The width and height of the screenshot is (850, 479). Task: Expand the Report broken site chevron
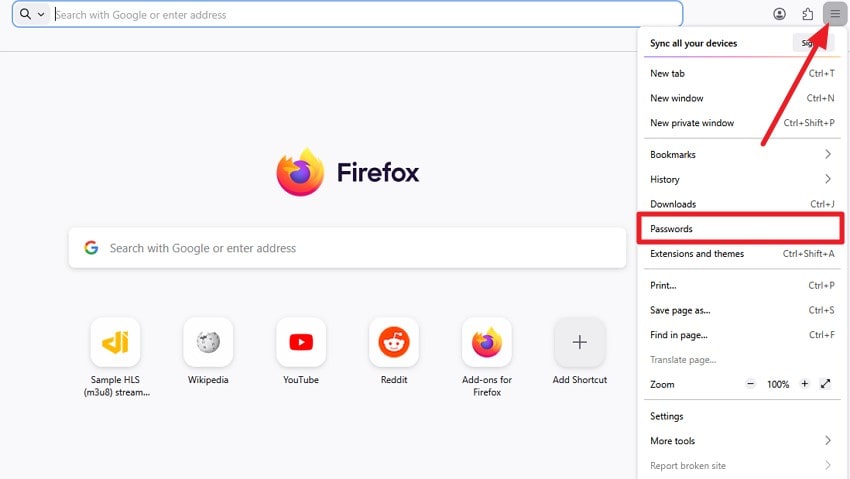(828, 465)
